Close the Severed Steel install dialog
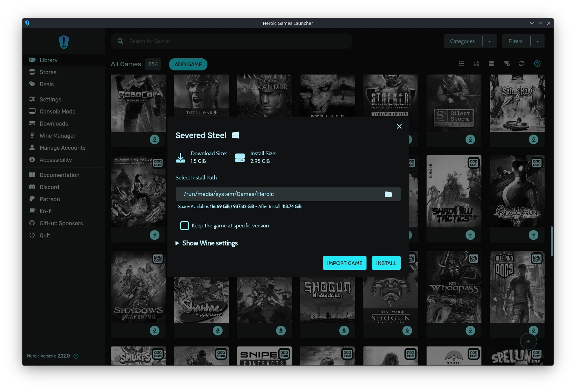 click(x=399, y=126)
